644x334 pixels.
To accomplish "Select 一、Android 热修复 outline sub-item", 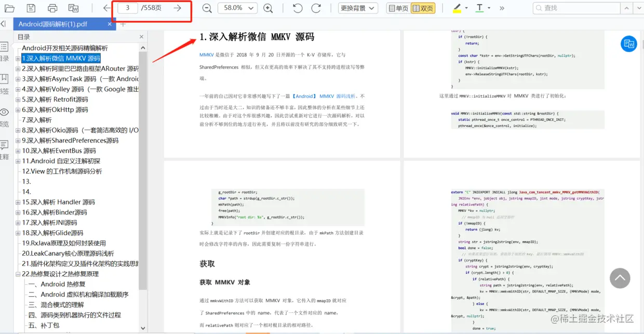I will pos(57,284).
